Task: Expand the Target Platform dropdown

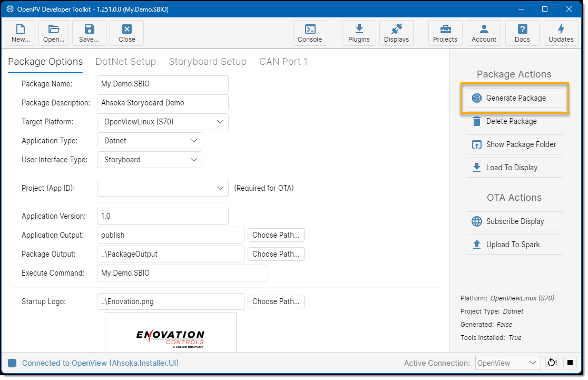Action: tap(163, 122)
